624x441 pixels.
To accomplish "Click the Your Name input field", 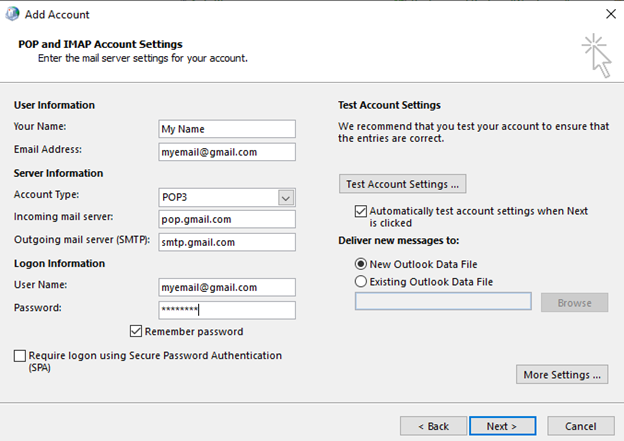I will click(x=227, y=129).
